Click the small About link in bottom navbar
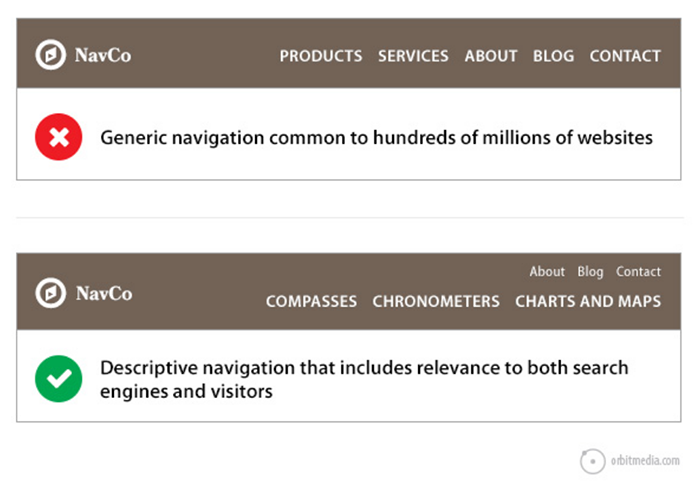 (x=547, y=271)
